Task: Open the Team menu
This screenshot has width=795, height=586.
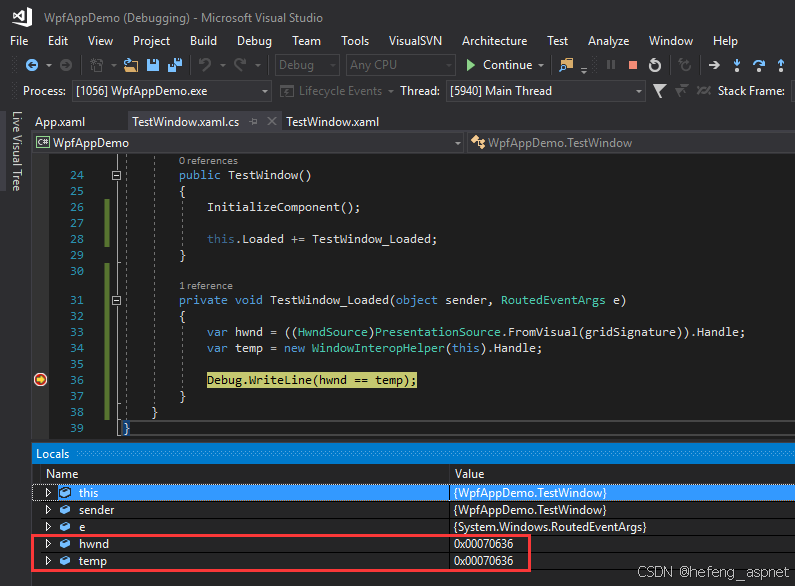Action: point(306,41)
